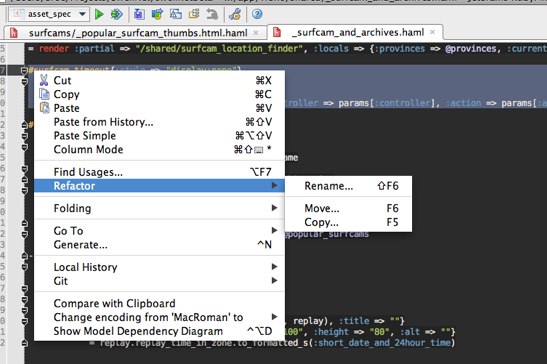This screenshot has height=364, width=547.
Task: Choose Rename... in the Refactor submenu
Action: (x=349, y=186)
